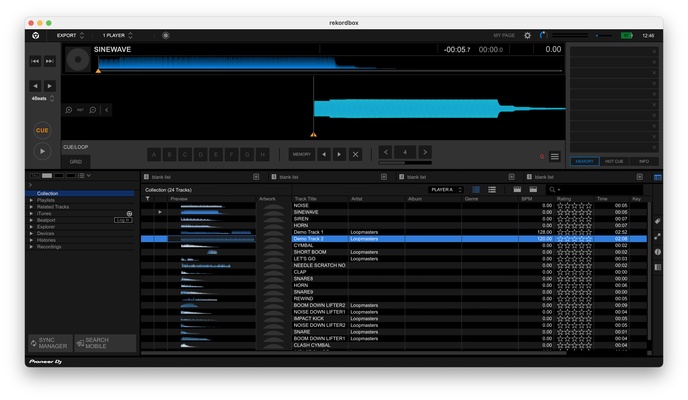Toggle the list view icon
Viewport: 688px width, 400px height.
pyautogui.click(x=492, y=189)
